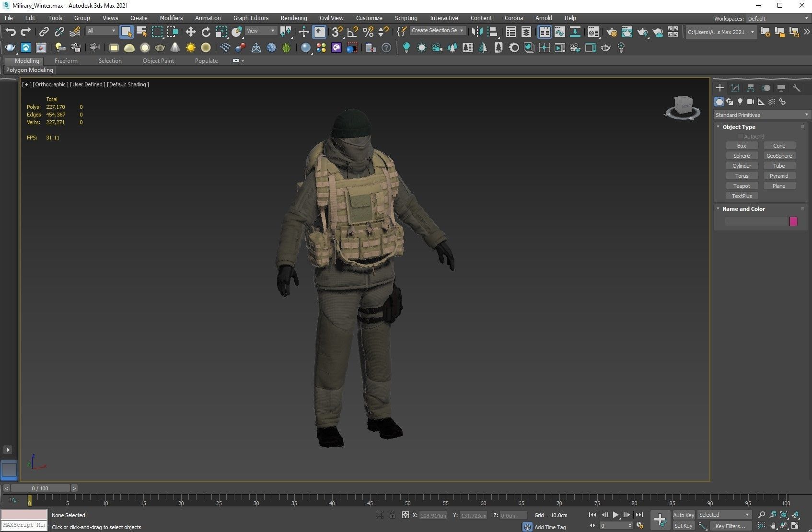
Task: Click the Set Key button
Action: click(x=684, y=526)
